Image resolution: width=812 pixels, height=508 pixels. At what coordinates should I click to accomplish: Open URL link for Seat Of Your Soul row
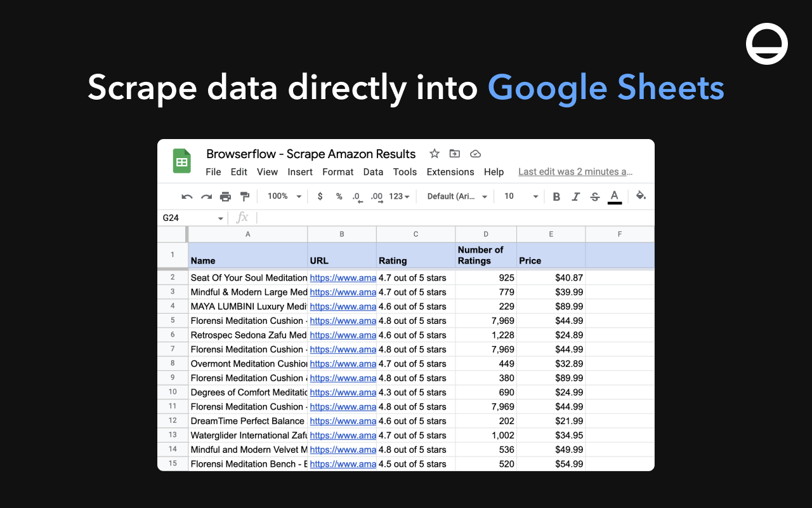tap(343, 277)
